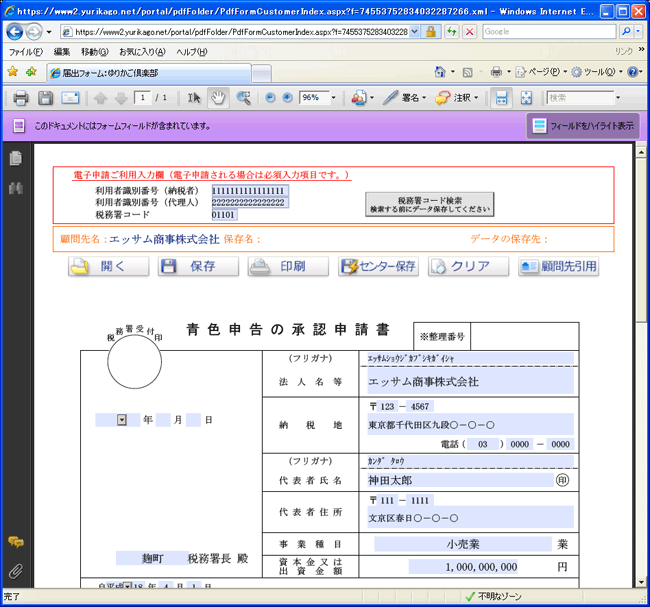
Task: Open the era dropdown beside 年 in date
Action: pyautogui.click(x=121, y=420)
